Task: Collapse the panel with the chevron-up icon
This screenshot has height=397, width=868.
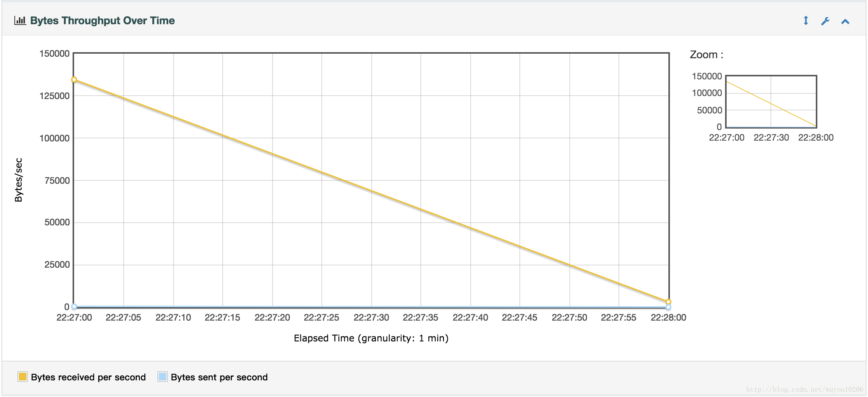Action: coord(845,22)
